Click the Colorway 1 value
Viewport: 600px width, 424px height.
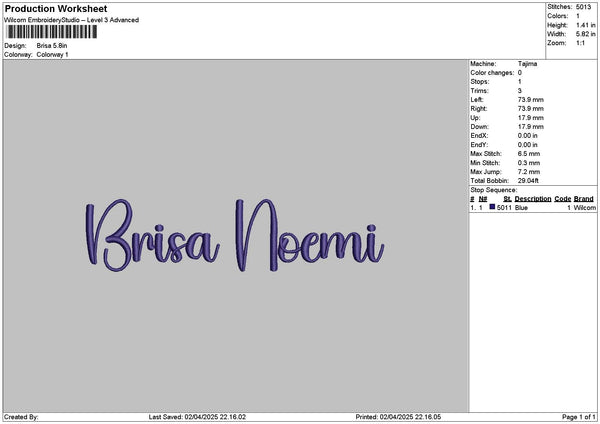(52, 54)
